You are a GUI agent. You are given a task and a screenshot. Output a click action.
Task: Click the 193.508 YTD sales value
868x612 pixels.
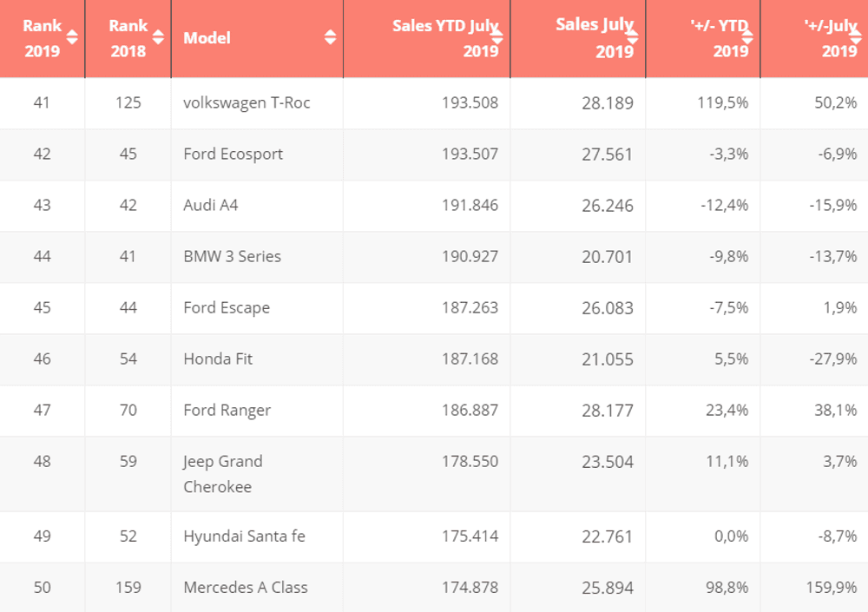point(470,102)
